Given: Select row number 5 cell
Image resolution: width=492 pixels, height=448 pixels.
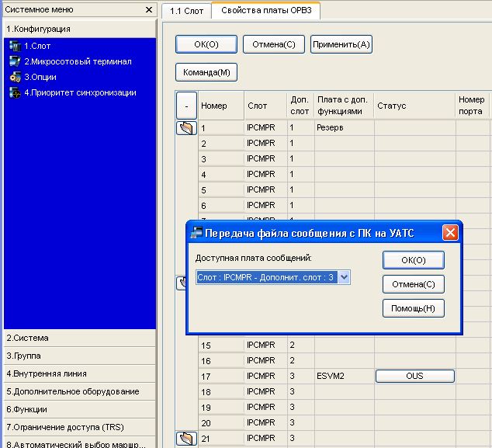Looking at the screenshot, I should (x=221, y=190).
